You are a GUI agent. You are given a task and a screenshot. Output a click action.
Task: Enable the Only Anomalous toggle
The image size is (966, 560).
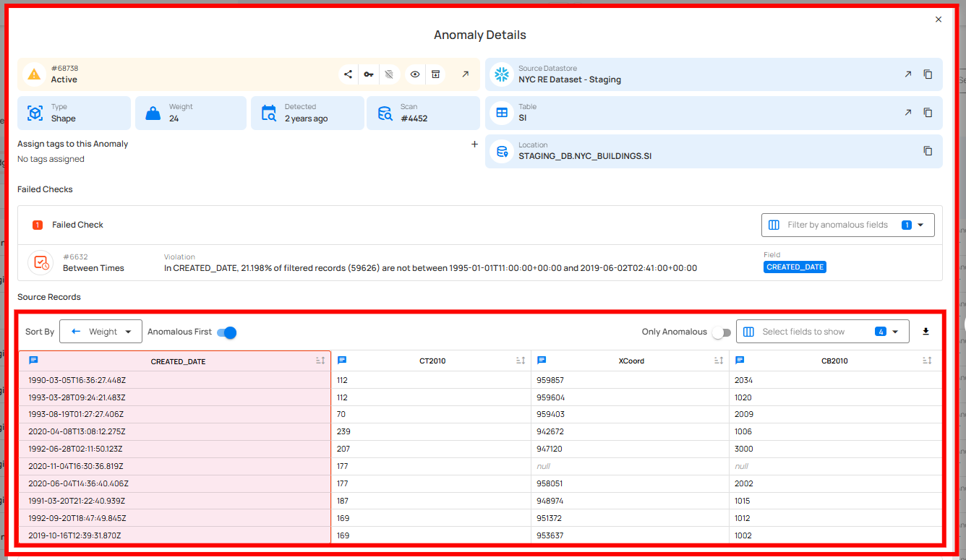pyautogui.click(x=721, y=332)
